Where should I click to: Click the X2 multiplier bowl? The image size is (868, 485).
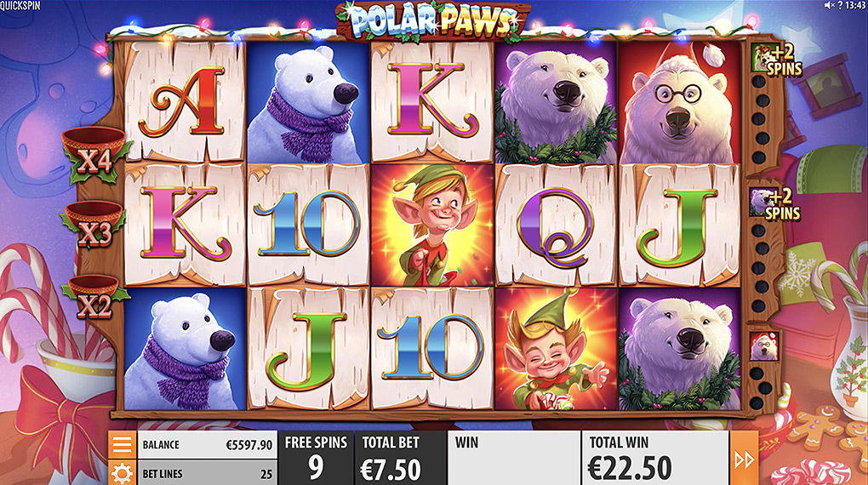tap(93, 298)
